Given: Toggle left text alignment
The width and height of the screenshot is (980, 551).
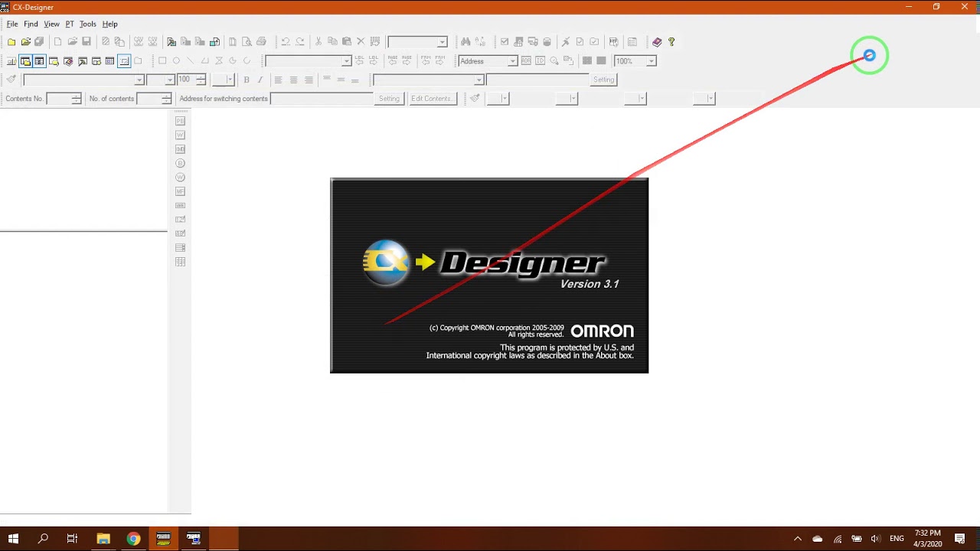Looking at the screenshot, I should pos(278,80).
